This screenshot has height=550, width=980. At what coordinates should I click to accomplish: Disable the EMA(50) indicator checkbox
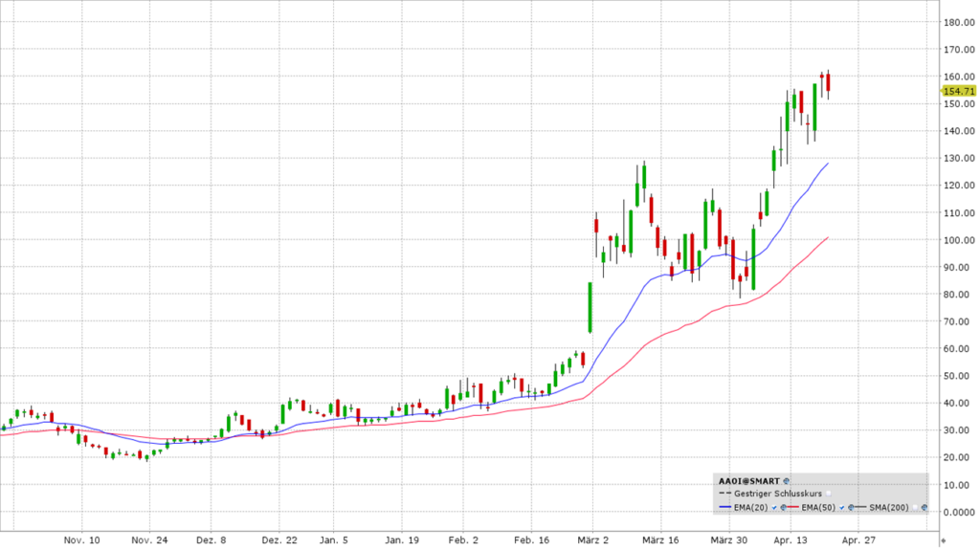842,507
